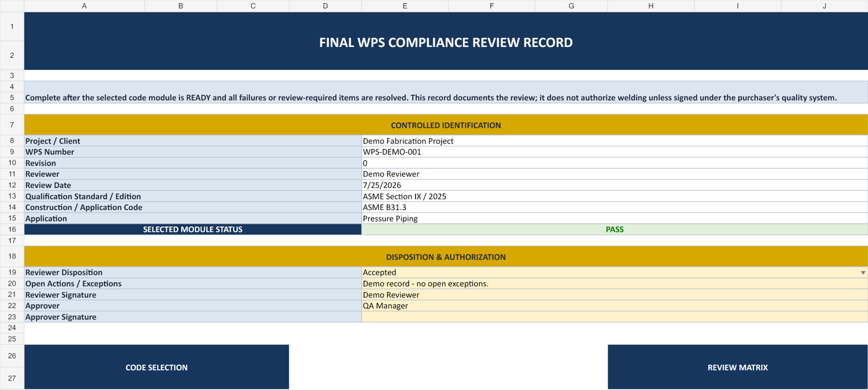
Task: Select the 'WPS Number' label cell
Action: [193, 152]
